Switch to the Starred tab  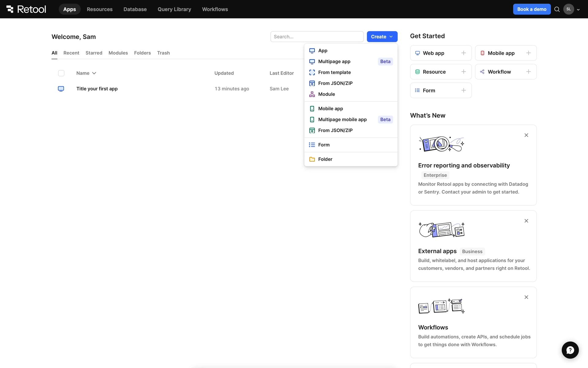tap(94, 53)
